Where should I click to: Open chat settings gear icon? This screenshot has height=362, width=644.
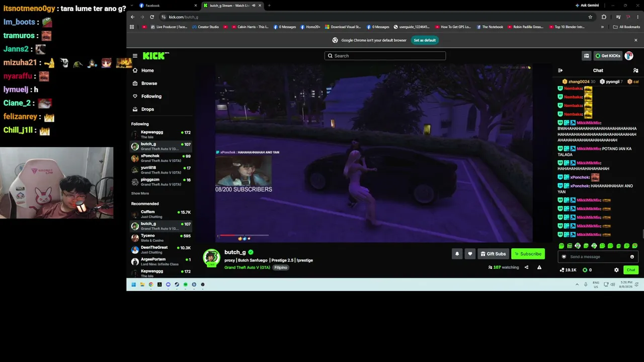(616, 270)
